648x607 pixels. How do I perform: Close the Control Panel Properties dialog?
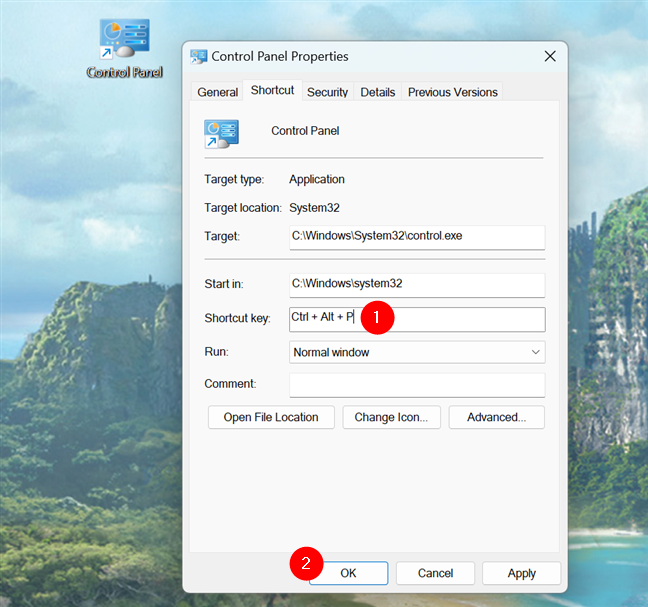pyautogui.click(x=550, y=56)
